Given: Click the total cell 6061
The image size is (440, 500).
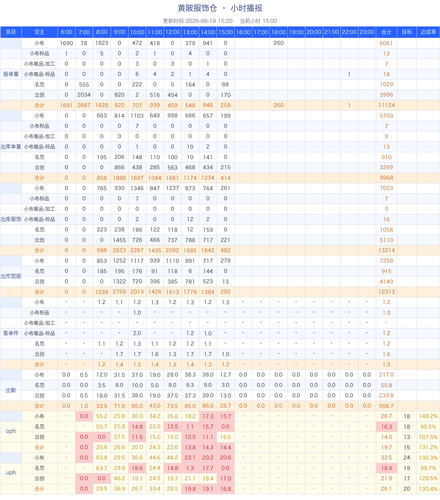Looking at the screenshot, I should [386, 43].
